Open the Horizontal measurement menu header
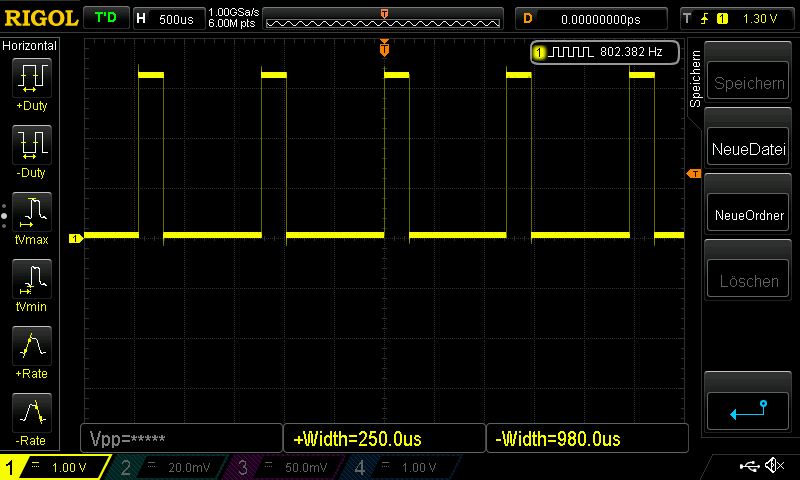 click(x=30, y=46)
